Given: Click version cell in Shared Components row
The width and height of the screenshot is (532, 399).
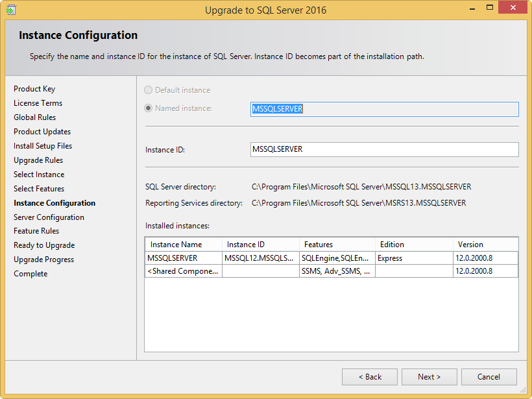Looking at the screenshot, I should pos(485,271).
